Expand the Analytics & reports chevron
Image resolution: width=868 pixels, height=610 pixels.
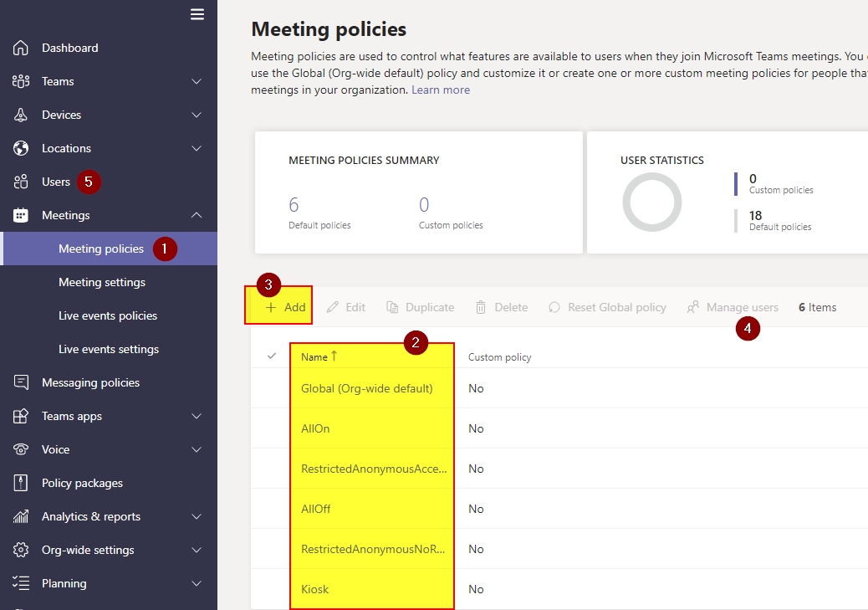(197, 516)
